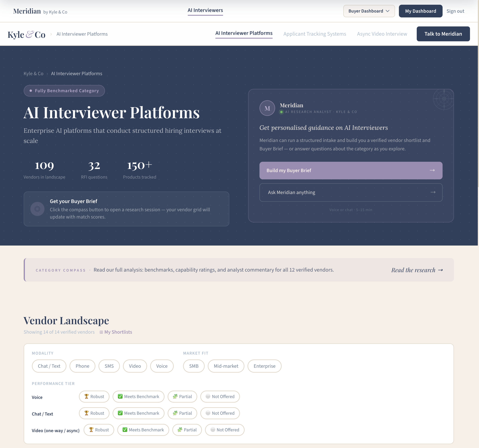Switch to Applicant Tracking Systems tab
The height and width of the screenshot is (448, 479).
pos(315,34)
